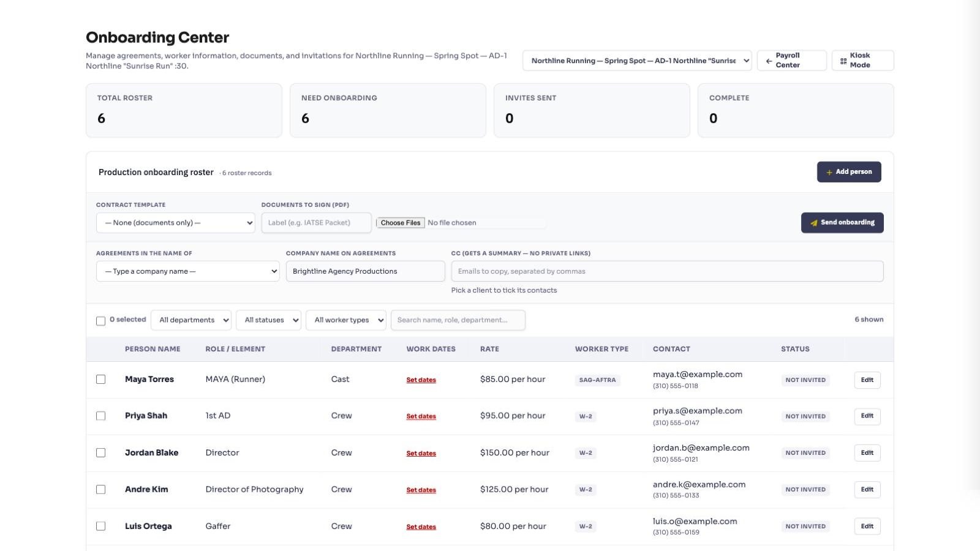
Task: Click the roster search field
Action: pyautogui.click(x=458, y=320)
